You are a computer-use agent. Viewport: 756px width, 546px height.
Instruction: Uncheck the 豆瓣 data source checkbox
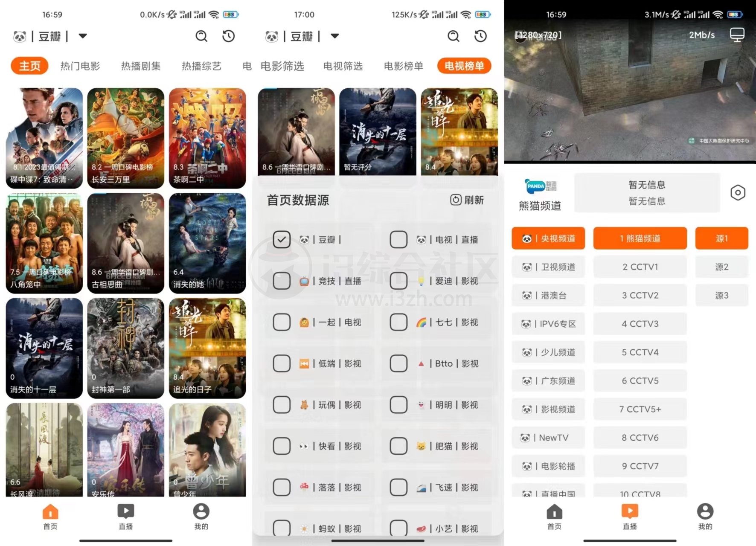point(282,240)
